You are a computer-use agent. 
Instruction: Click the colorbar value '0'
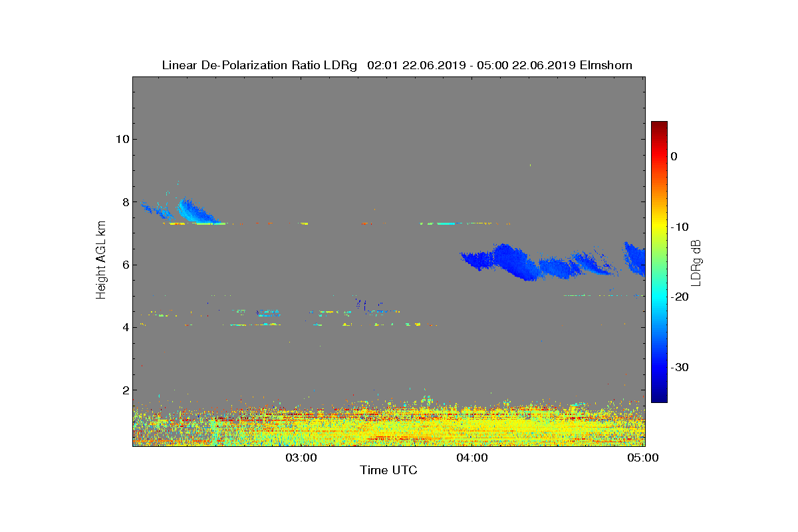click(674, 156)
